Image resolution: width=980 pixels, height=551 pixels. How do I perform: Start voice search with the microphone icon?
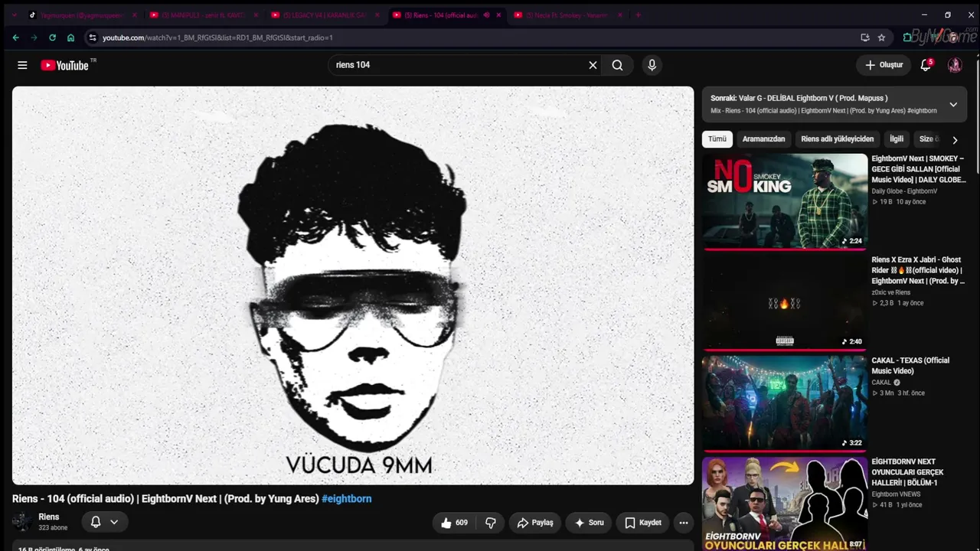point(652,65)
